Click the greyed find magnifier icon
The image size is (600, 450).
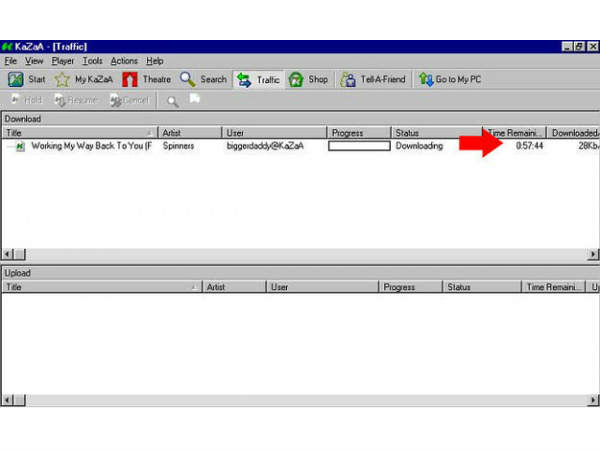click(x=173, y=101)
